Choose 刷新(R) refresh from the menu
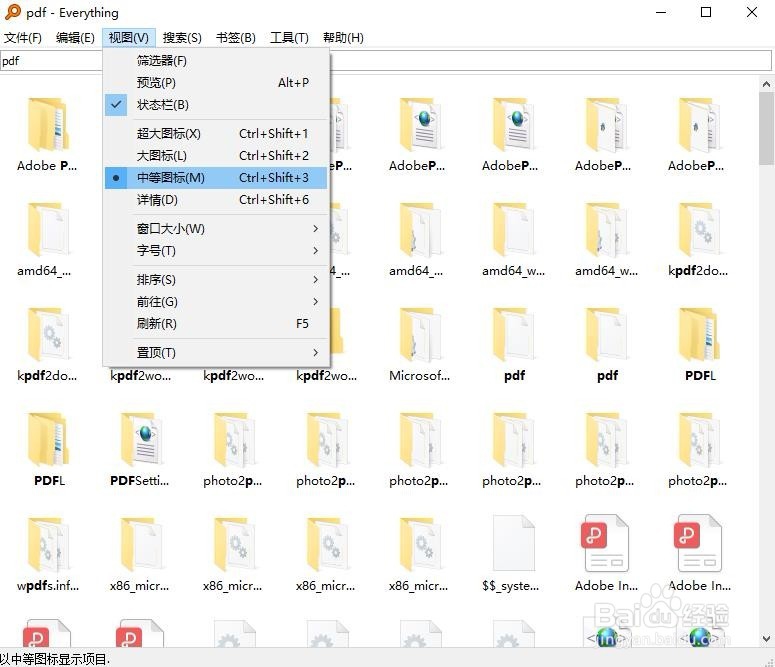The width and height of the screenshot is (775, 667). pos(216,324)
